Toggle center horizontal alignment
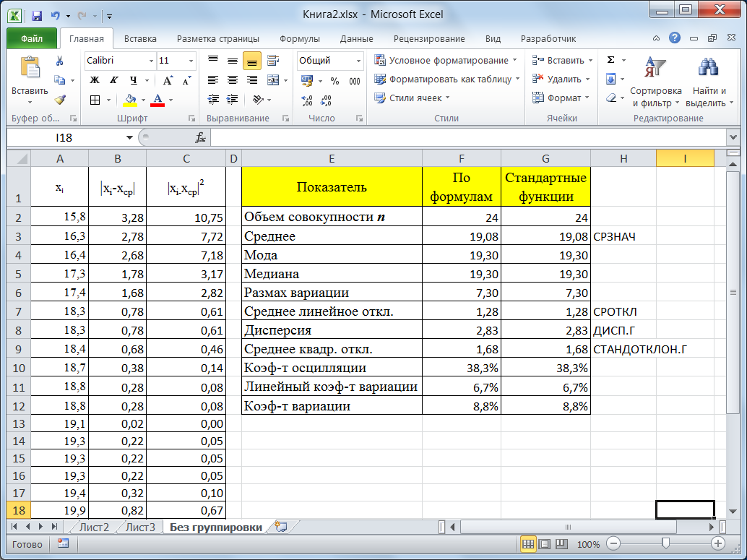Screen dimensions: 747x560 pos(233,80)
